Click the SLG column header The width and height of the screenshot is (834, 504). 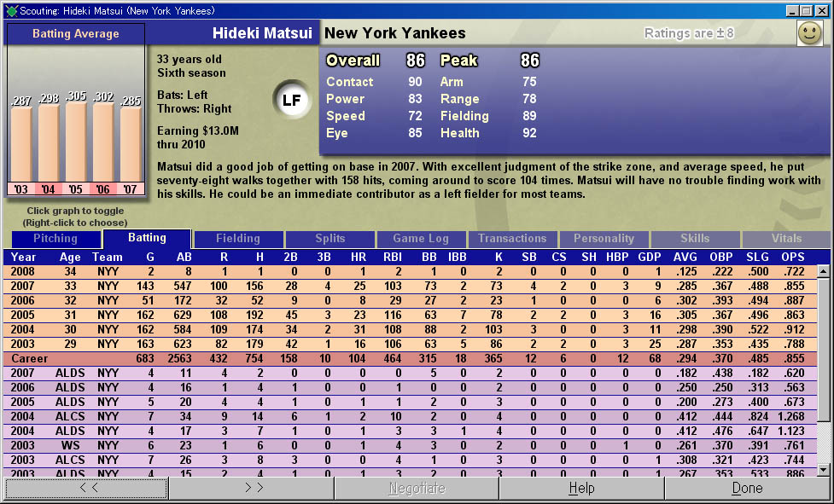point(757,257)
